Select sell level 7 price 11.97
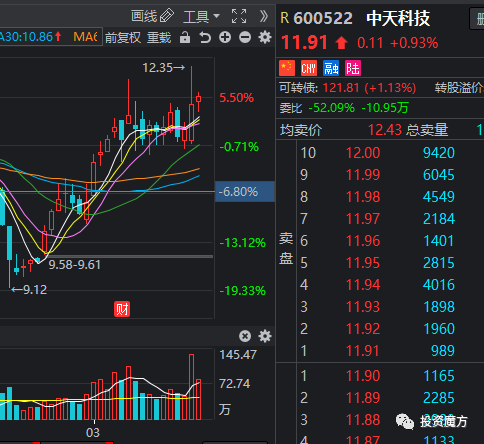Image resolution: width=484 pixels, height=444 pixels. click(363, 219)
